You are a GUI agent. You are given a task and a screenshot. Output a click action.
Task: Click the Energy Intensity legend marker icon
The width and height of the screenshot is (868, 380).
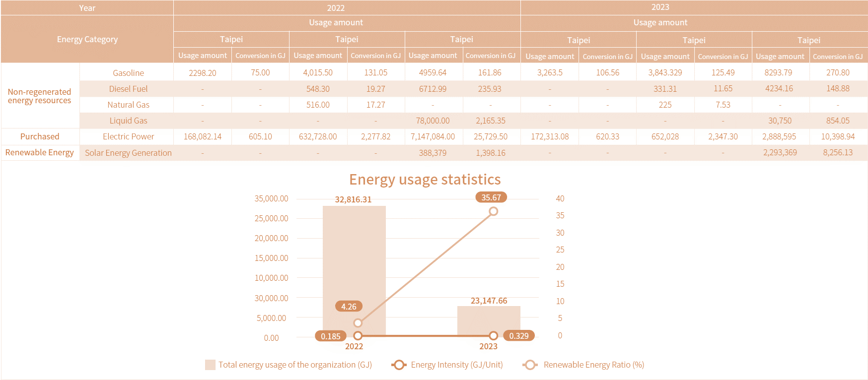[x=399, y=365]
